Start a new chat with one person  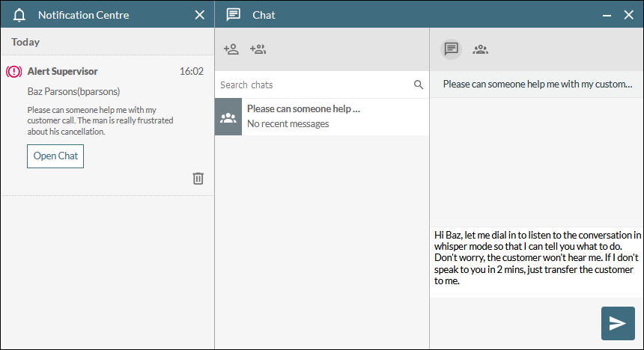pyautogui.click(x=231, y=49)
